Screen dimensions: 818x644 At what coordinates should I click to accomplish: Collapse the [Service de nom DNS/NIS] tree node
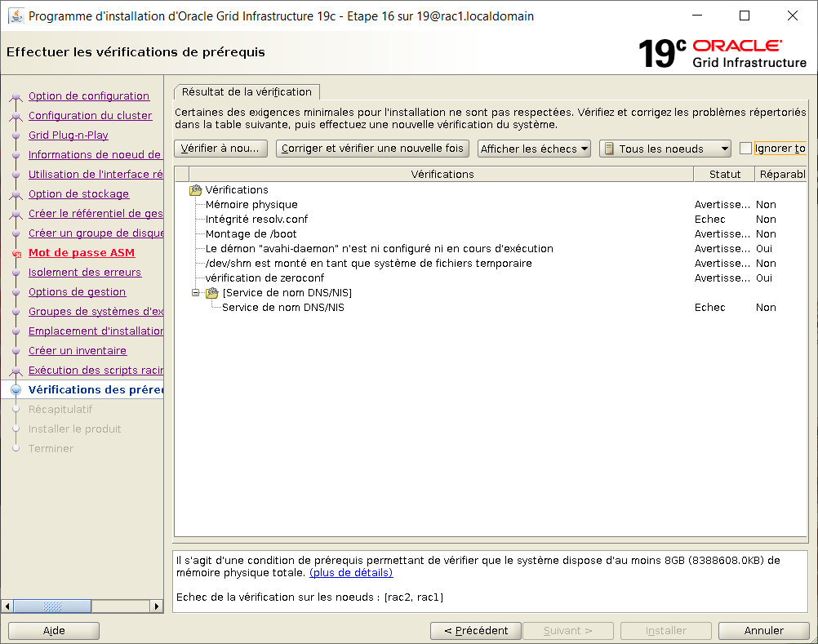pos(196,293)
